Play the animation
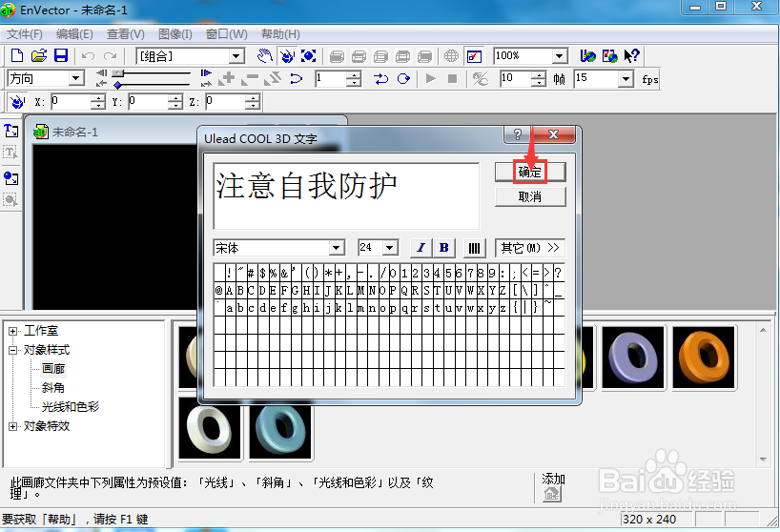 click(431, 78)
